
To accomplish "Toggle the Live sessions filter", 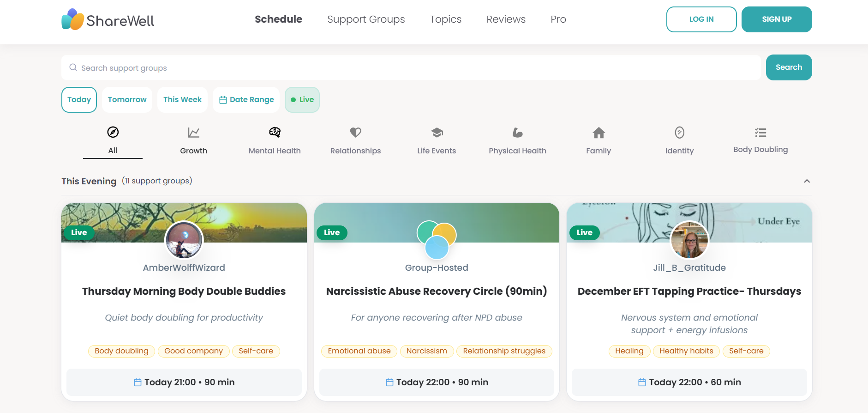I will pyautogui.click(x=302, y=100).
